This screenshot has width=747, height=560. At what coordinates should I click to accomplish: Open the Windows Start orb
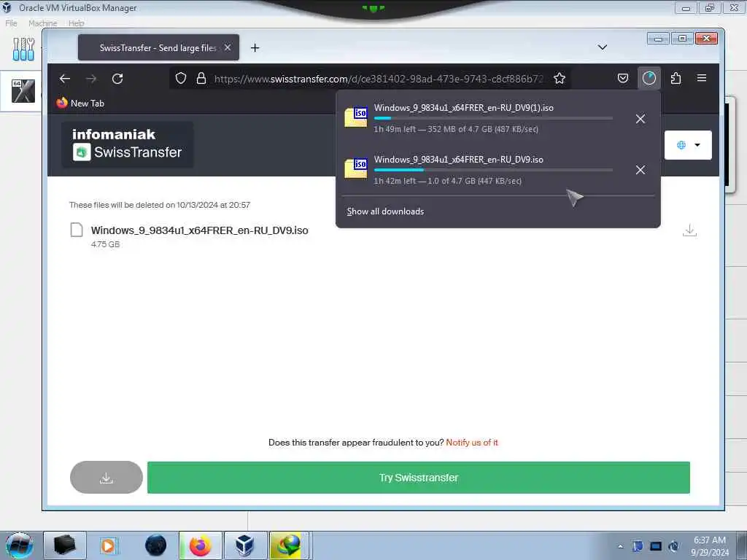click(x=20, y=545)
